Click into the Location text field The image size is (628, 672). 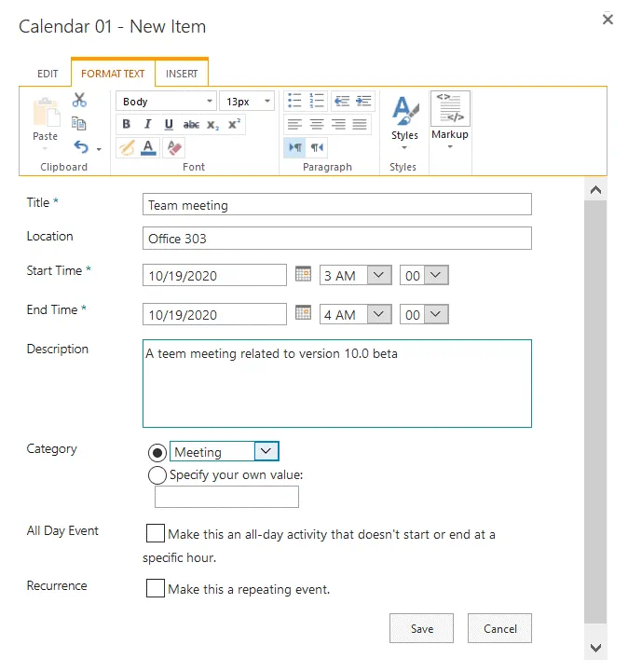(336, 239)
